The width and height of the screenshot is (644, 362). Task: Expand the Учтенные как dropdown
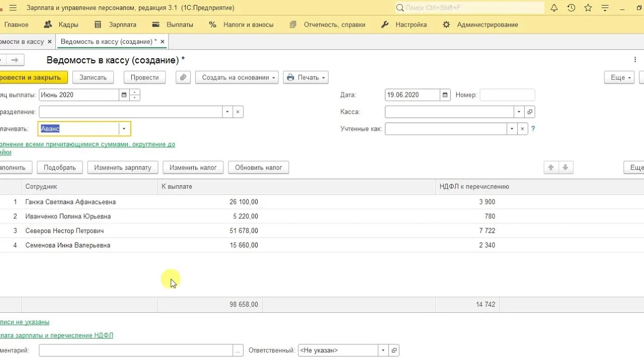tap(512, 129)
